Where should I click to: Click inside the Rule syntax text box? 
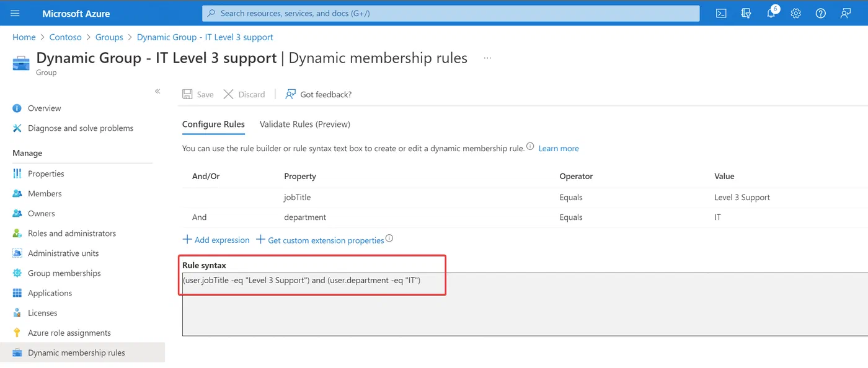(525, 304)
